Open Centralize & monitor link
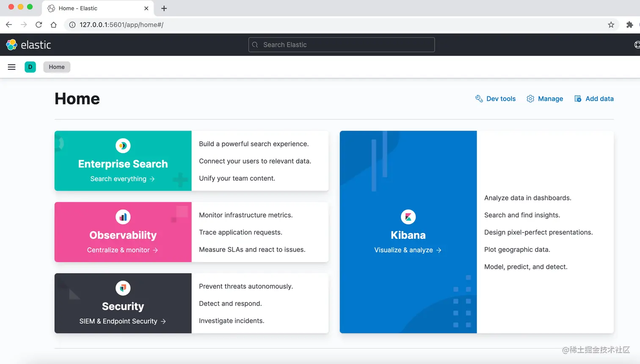 pos(123,250)
